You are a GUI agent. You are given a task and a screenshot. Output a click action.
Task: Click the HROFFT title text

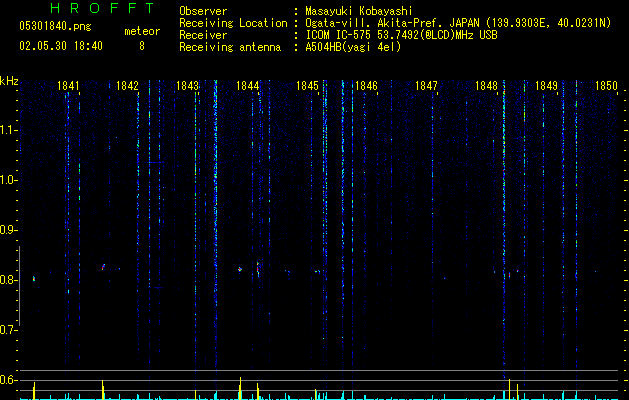(103, 8)
